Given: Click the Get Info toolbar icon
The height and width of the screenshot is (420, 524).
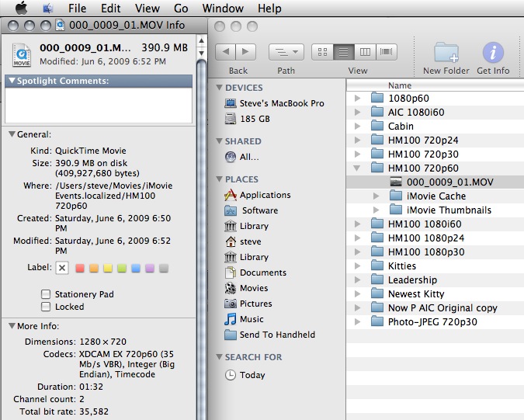Looking at the screenshot, I should click(x=493, y=53).
